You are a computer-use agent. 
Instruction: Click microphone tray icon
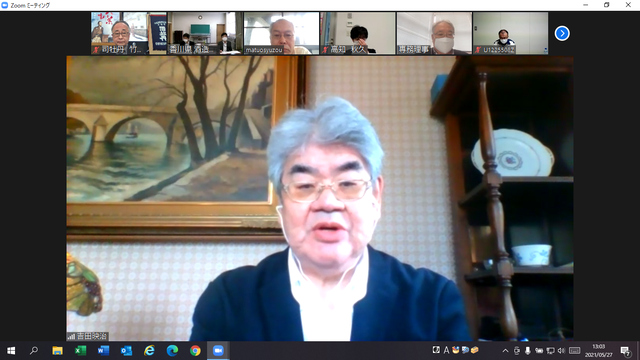(x=528, y=351)
